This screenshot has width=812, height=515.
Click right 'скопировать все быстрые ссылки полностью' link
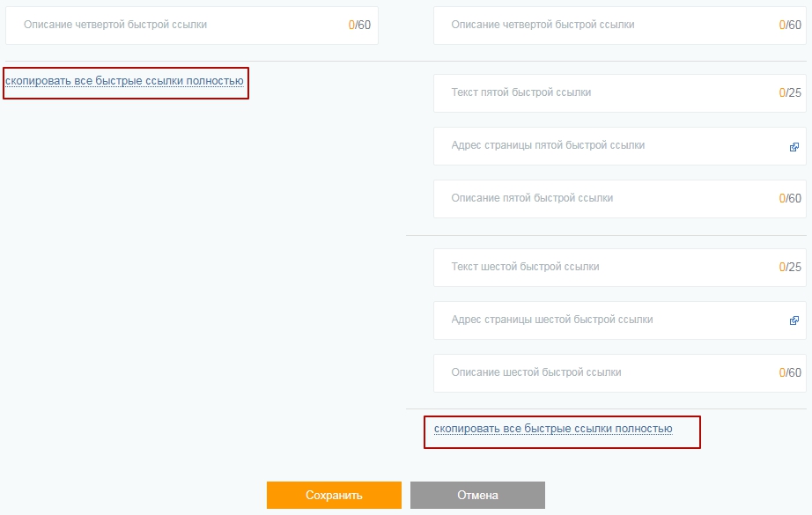point(553,429)
